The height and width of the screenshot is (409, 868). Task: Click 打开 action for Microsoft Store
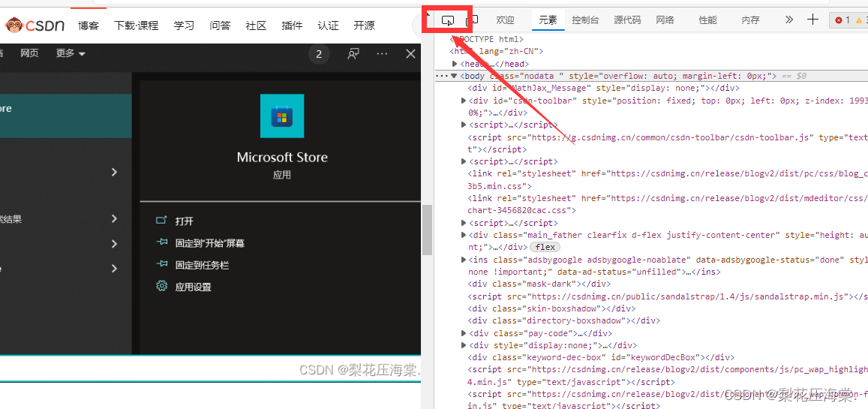[x=185, y=221]
